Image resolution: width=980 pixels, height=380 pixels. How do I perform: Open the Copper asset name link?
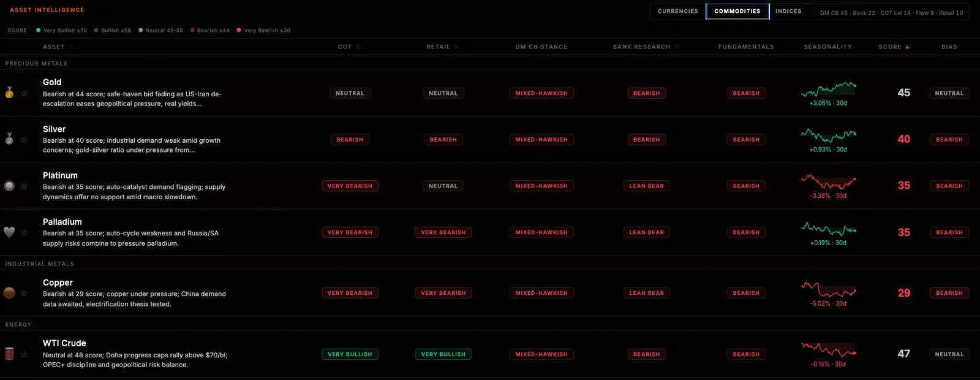(x=58, y=283)
